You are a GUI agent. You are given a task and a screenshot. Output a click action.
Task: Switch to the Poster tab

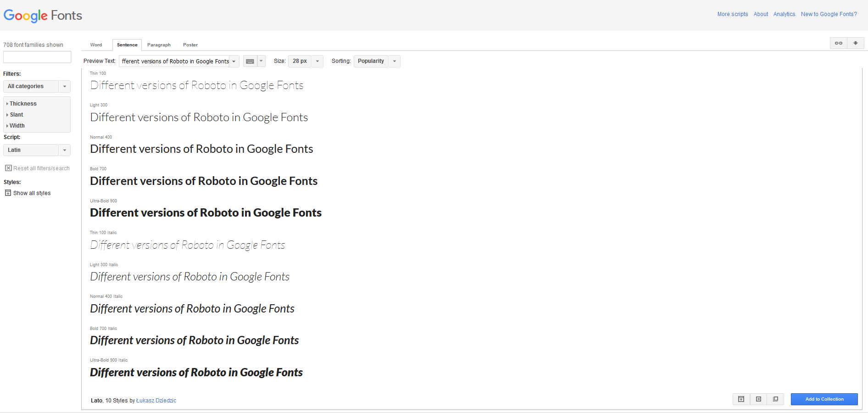tap(190, 45)
